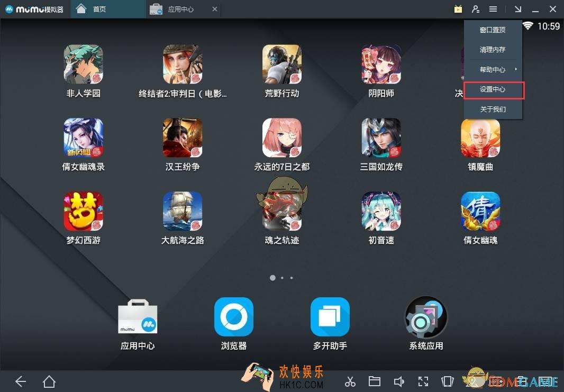The width and height of the screenshot is (564, 392).
Task: Open the video TV icon in title bar
Action: [458, 9]
